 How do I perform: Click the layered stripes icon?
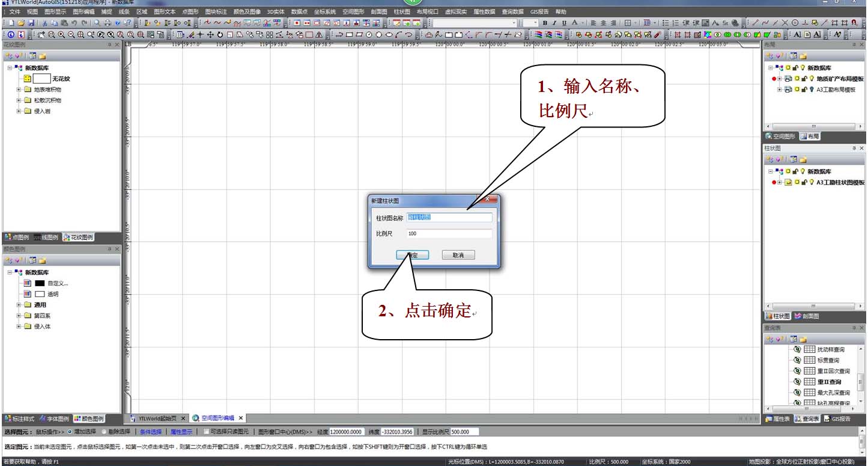[x=537, y=34]
